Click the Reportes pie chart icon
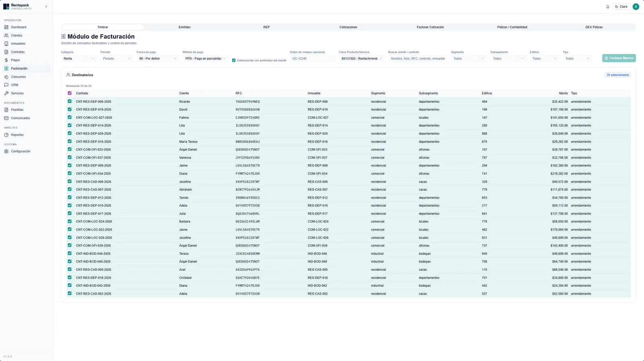Viewport: 644px width, 361px height. pyautogui.click(x=6, y=135)
